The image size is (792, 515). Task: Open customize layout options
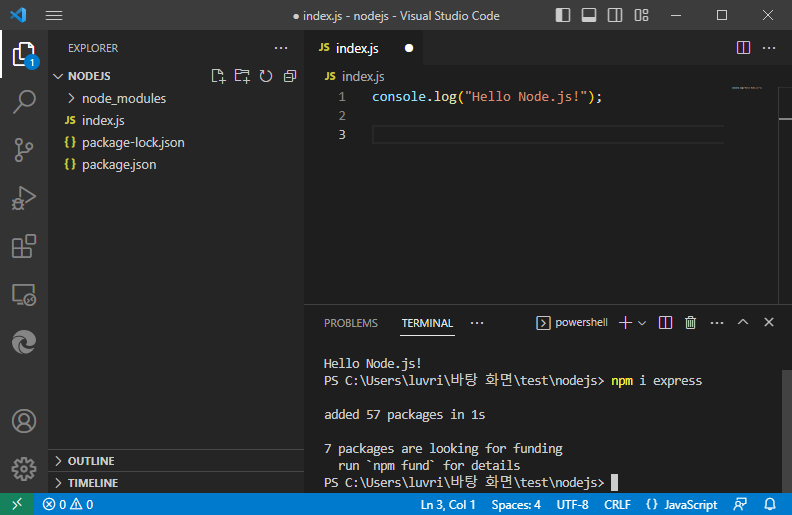[641, 16]
